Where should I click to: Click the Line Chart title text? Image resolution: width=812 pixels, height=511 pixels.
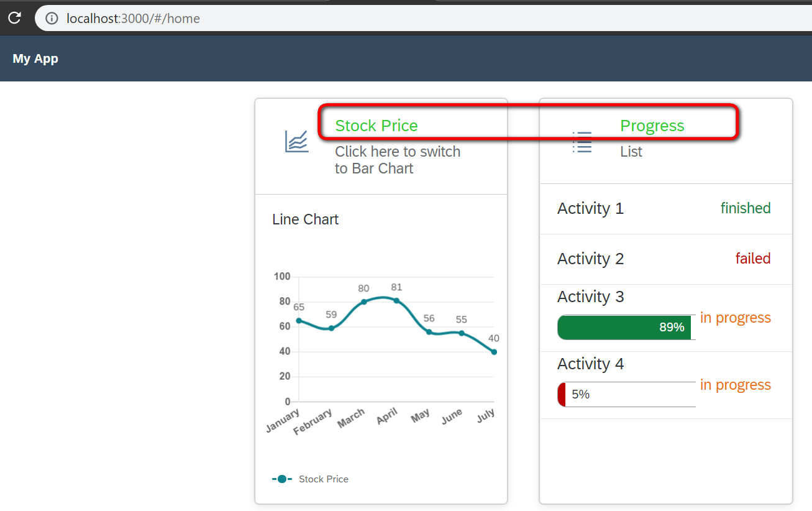(x=305, y=219)
